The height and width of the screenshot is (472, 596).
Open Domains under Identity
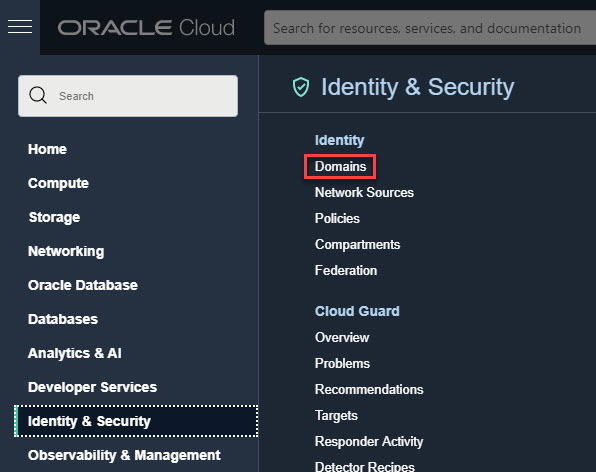point(340,166)
